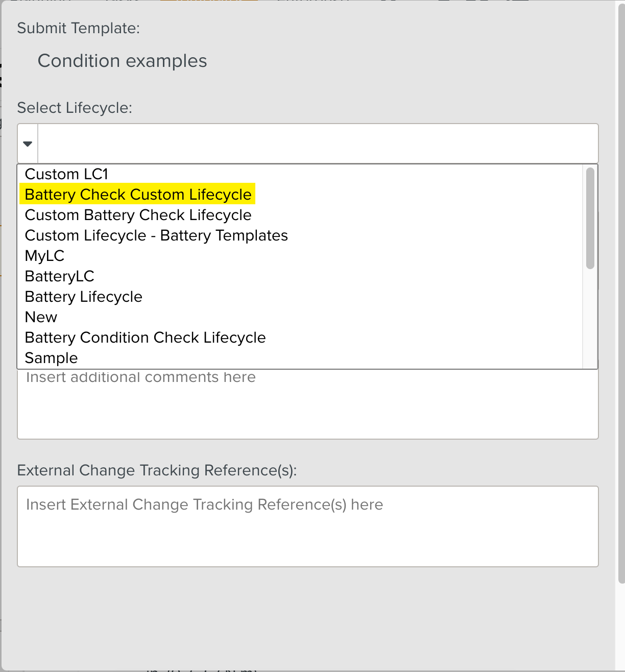Click the Condition examples template title
This screenshot has height=672, width=625.
click(x=122, y=61)
